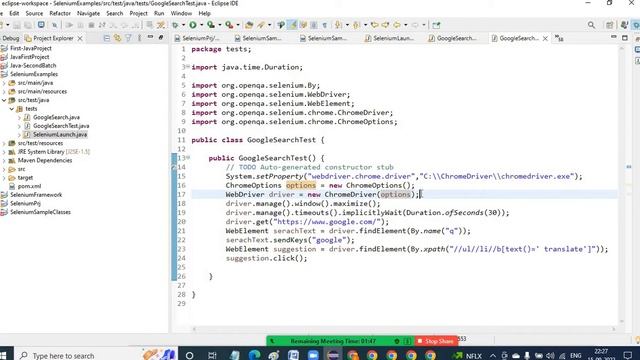
Task: Click the Project Explorer filter icon
Action: (128, 38)
